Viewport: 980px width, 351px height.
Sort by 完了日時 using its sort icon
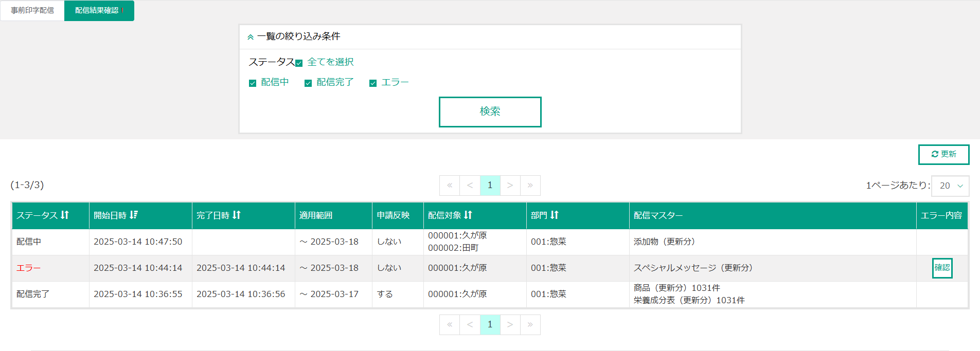coord(237,215)
